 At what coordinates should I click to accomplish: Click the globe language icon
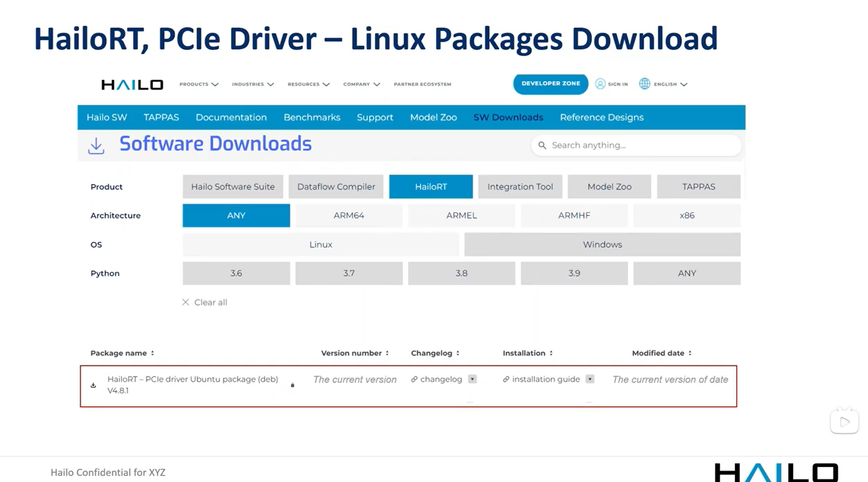pos(644,84)
